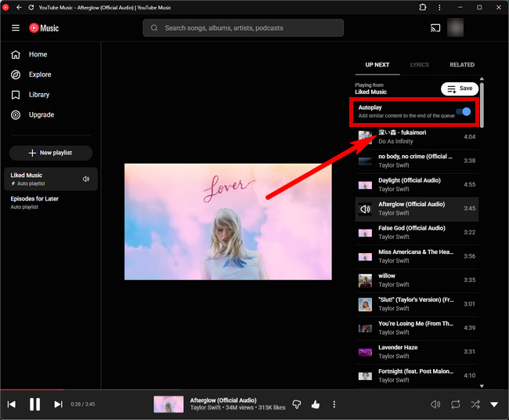Open Episodes for Later playlist
Screen dimensions: 509x420
point(51,202)
